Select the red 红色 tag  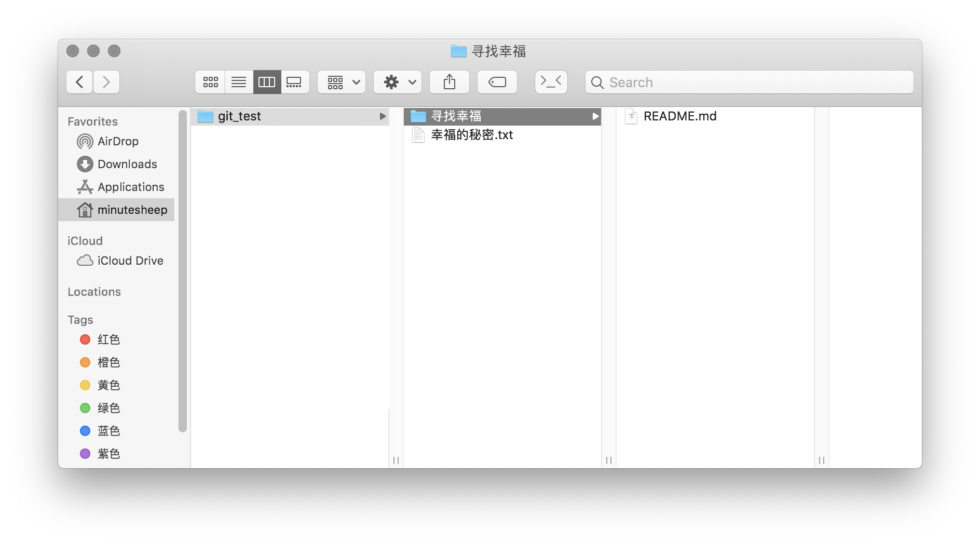[x=108, y=339]
